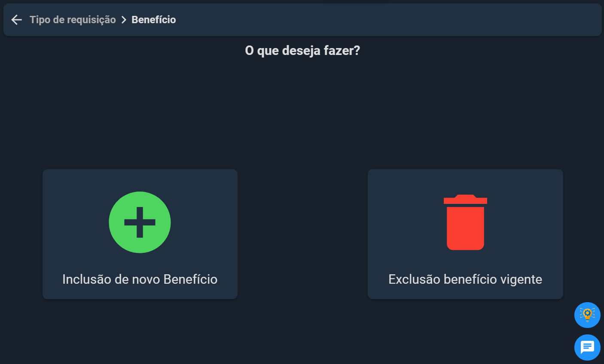Image resolution: width=604 pixels, height=364 pixels.
Task: Choose 'Exclusão benefício vigente' label
Action: pyautogui.click(x=465, y=279)
